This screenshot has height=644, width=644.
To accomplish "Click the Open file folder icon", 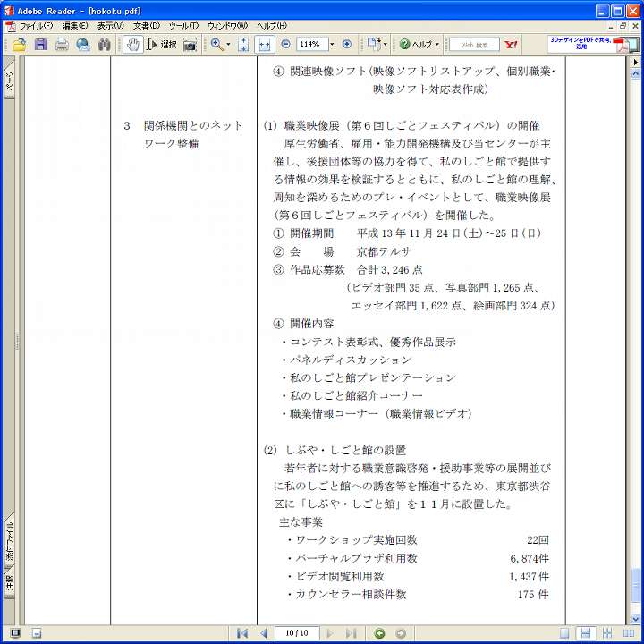I will [19, 44].
